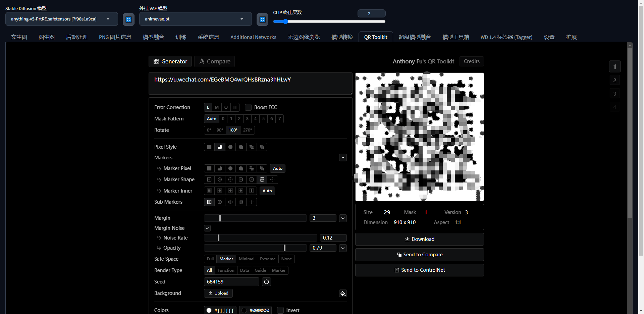Collapse the Markers section chevron
This screenshot has height=314, width=644.
pyautogui.click(x=343, y=158)
